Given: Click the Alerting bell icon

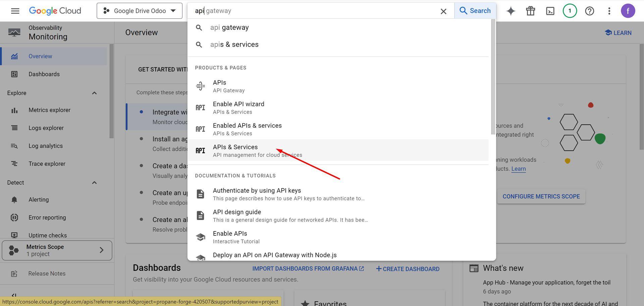Looking at the screenshot, I should (x=14, y=200).
